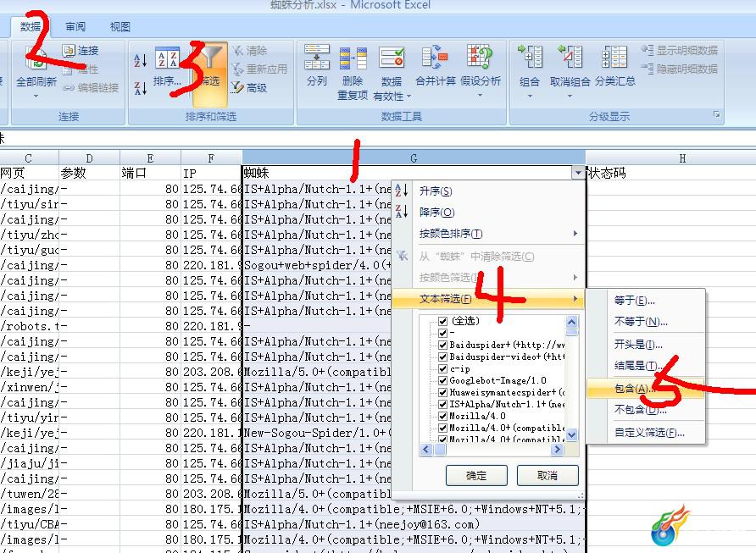Toggle the Baiduspider+(+http checkbox
This screenshot has width=756, height=553.
click(442, 345)
